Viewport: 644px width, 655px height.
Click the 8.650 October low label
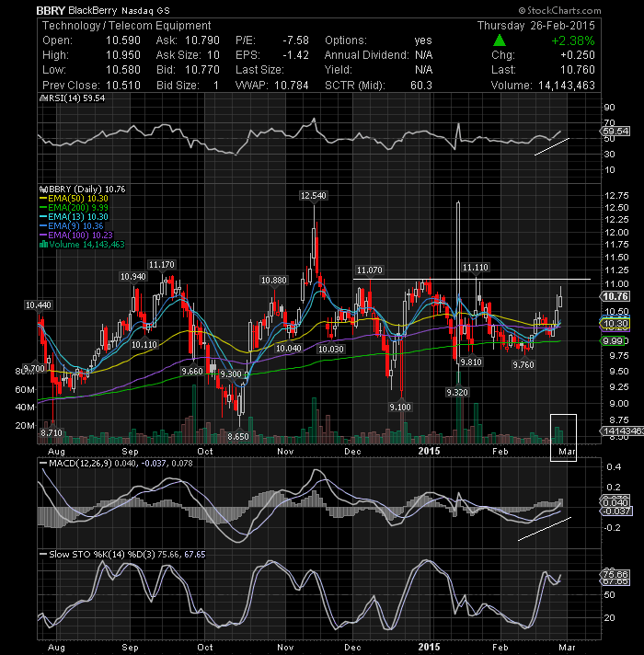(x=238, y=437)
